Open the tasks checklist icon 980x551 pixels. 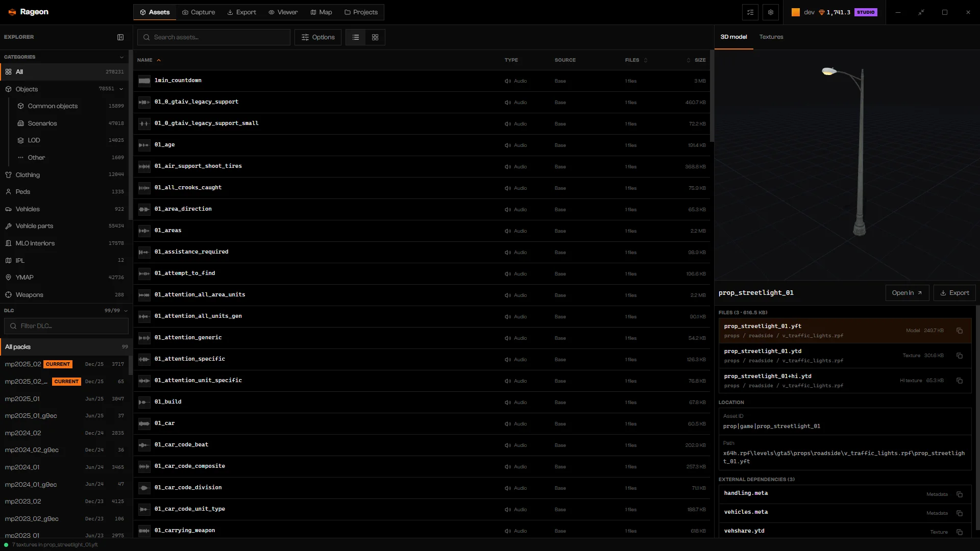pos(750,12)
